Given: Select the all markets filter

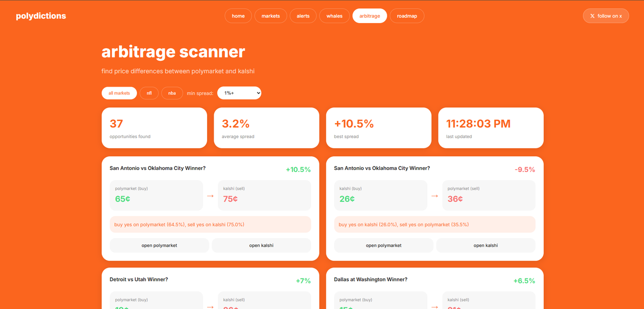Looking at the screenshot, I should [x=119, y=93].
